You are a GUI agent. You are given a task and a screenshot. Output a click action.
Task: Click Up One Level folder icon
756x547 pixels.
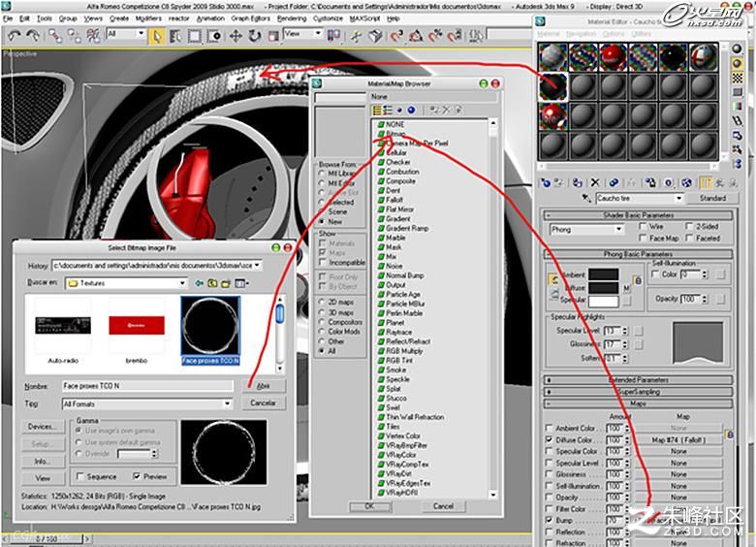pyautogui.click(x=212, y=283)
